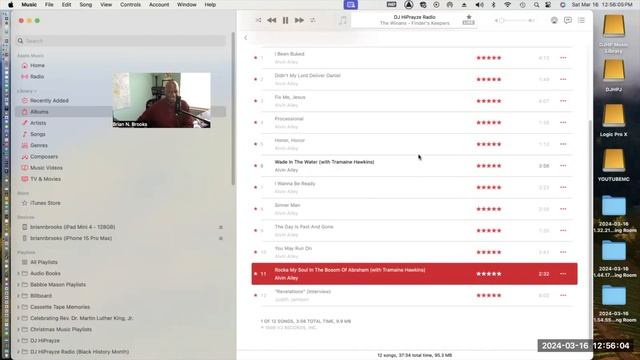Eject the iPhone 15 Pro Max device
This screenshot has height=360, width=640.
coord(221,238)
